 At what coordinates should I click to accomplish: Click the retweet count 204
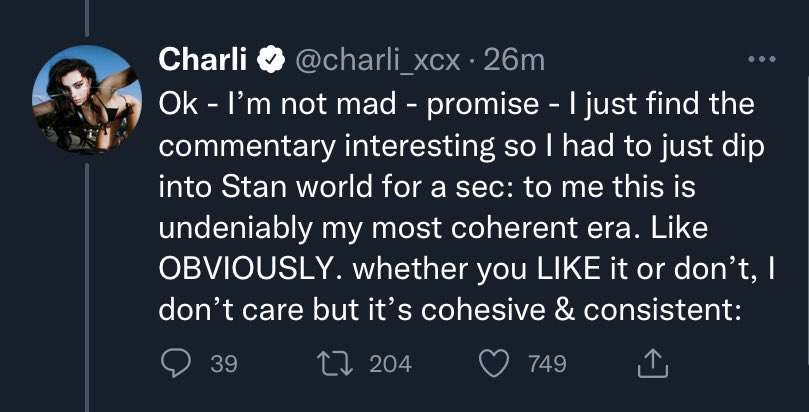coord(390,365)
